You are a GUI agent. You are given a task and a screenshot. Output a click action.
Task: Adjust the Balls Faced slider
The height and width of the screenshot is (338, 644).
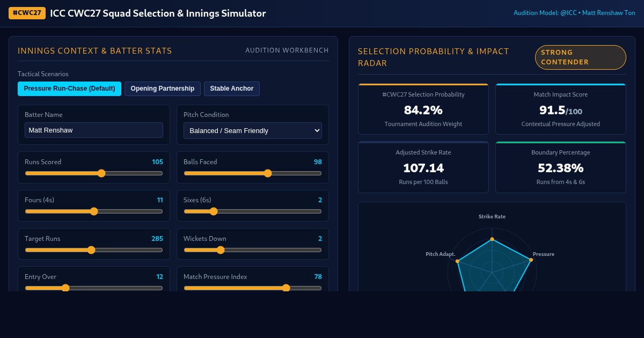pyautogui.click(x=253, y=173)
